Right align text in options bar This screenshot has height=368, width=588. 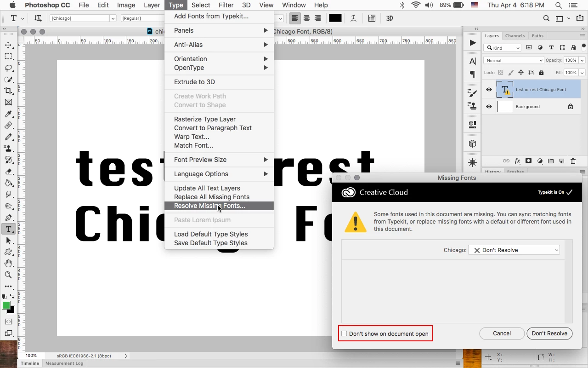point(317,18)
